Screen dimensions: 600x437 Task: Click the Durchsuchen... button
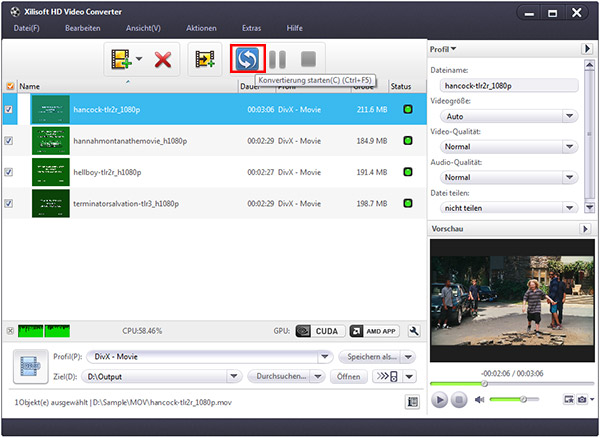[x=281, y=377]
